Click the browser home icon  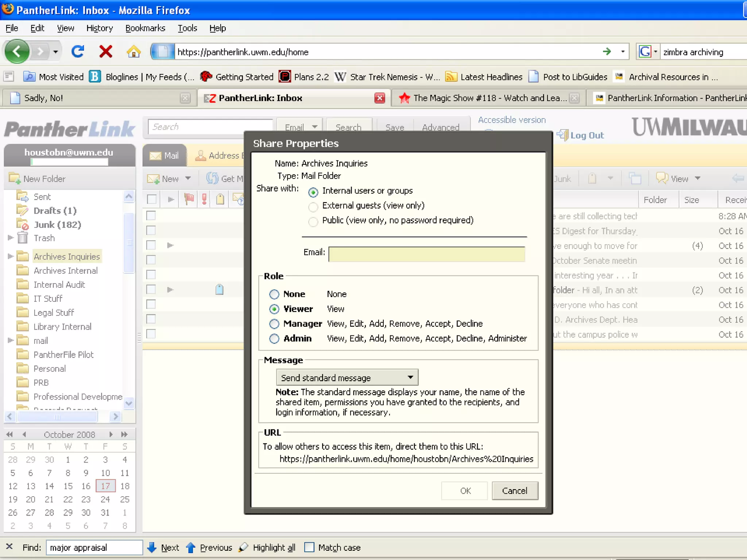click(133, 52)
